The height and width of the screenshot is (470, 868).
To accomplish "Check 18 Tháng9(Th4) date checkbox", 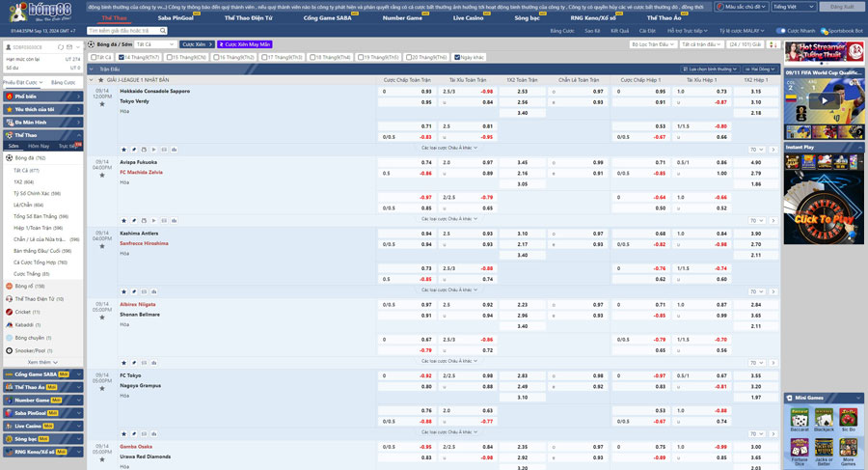I will coord(312,57).
